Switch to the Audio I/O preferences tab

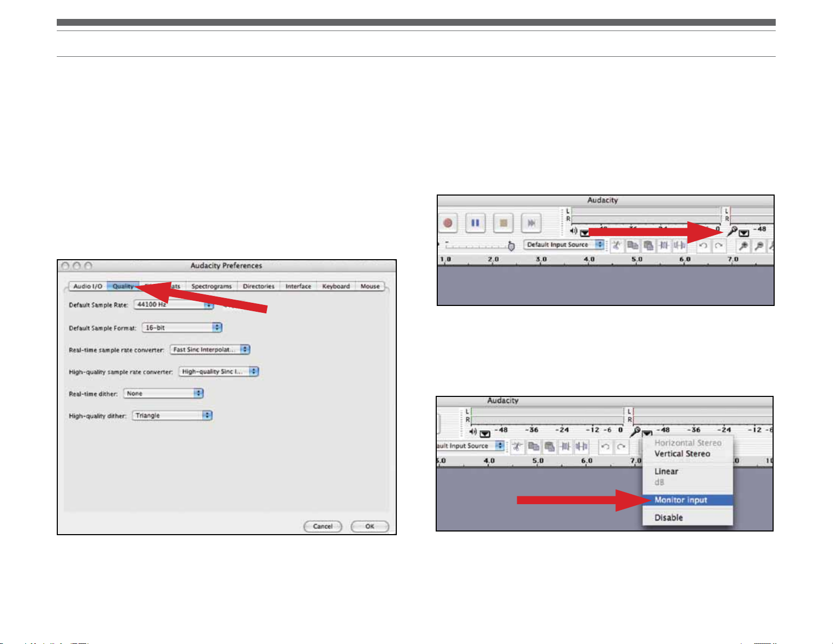tap(88, 287)
